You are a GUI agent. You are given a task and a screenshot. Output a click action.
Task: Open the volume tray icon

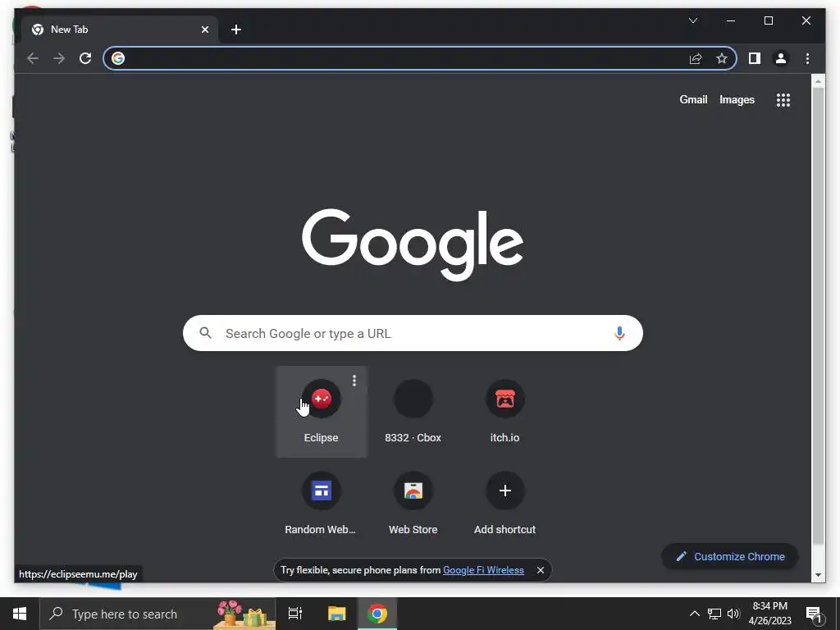click(733, 614)
